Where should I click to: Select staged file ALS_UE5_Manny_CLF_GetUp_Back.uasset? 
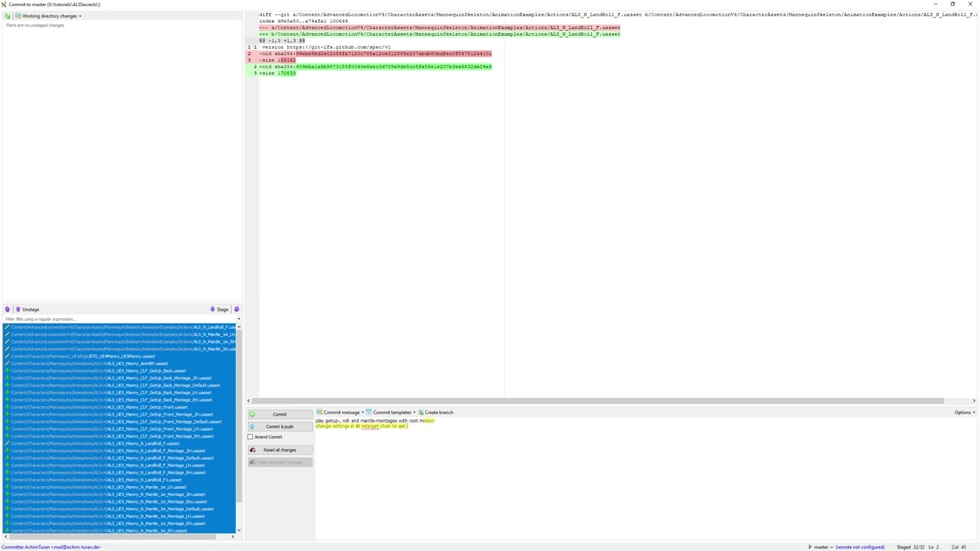click(119, 371)
